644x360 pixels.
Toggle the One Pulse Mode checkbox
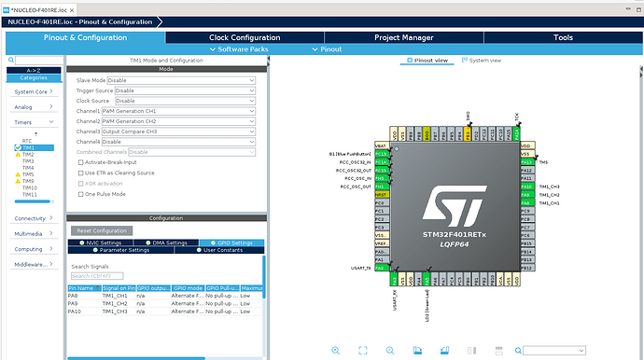pos(80,194)
